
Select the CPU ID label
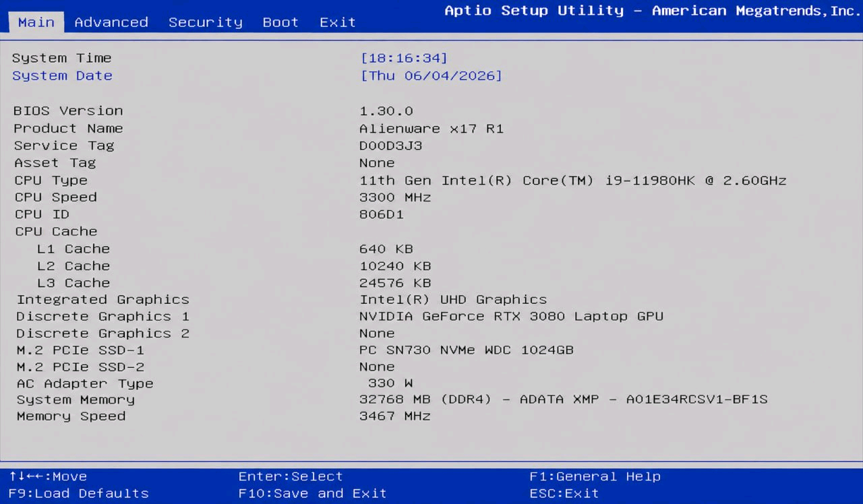click(x=42, y=214)
